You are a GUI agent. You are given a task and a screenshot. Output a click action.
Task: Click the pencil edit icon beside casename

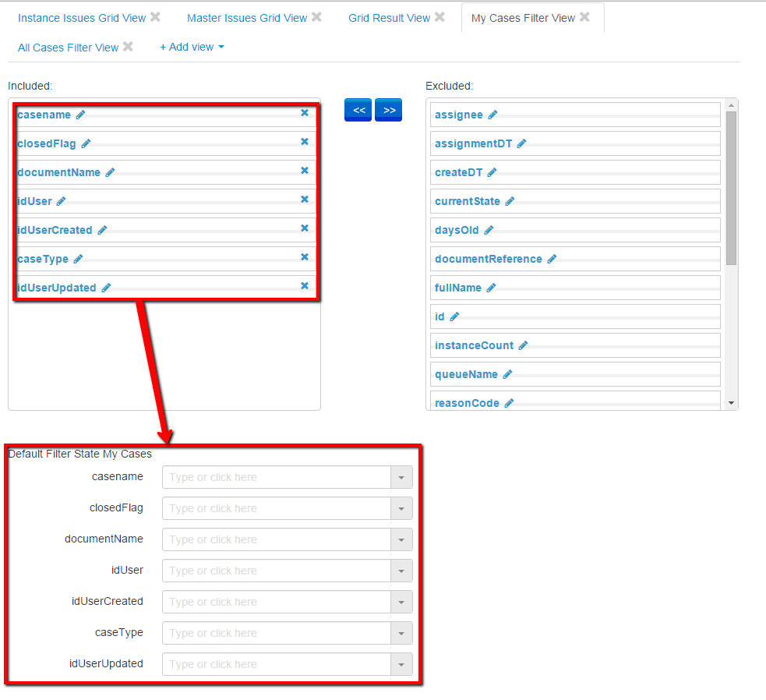point(80,115)
